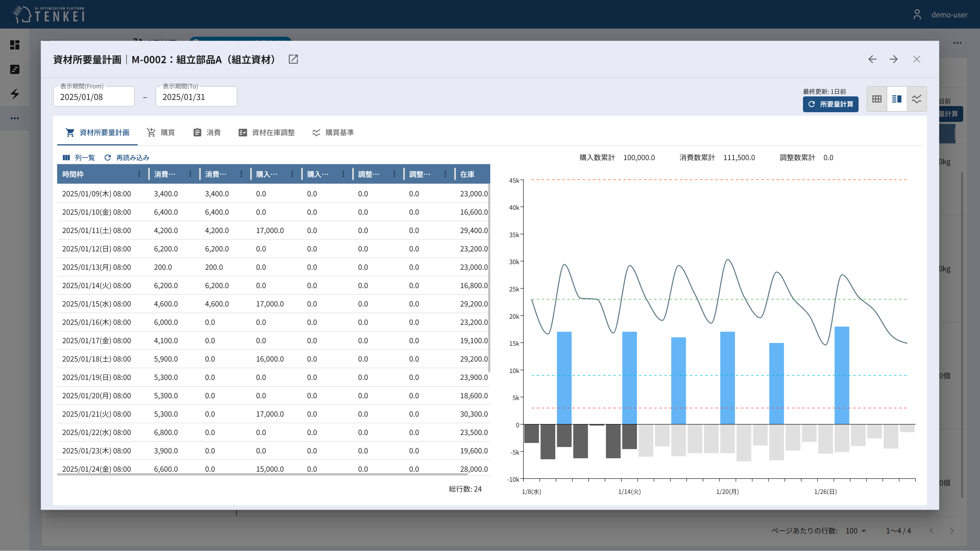This screenshot has width=980, height=551.
Task: Switch to chart-only view toggle
Action: (x=916, y=99)
